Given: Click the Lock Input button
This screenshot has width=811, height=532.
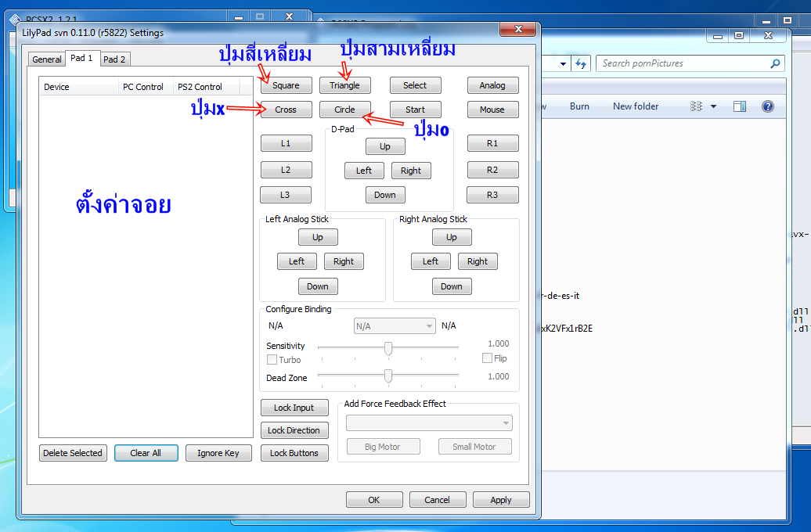Looking at the screenshot, I should coord(294,408).
